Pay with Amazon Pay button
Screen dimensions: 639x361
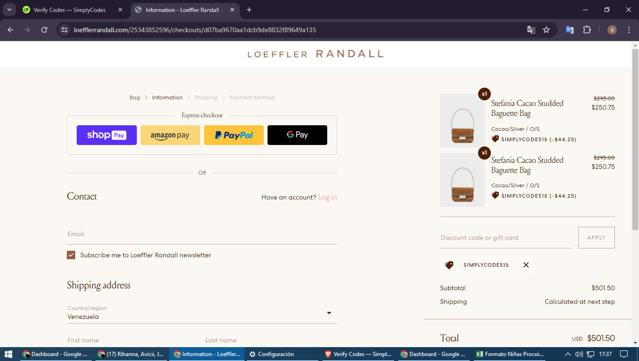coord(170,135)
